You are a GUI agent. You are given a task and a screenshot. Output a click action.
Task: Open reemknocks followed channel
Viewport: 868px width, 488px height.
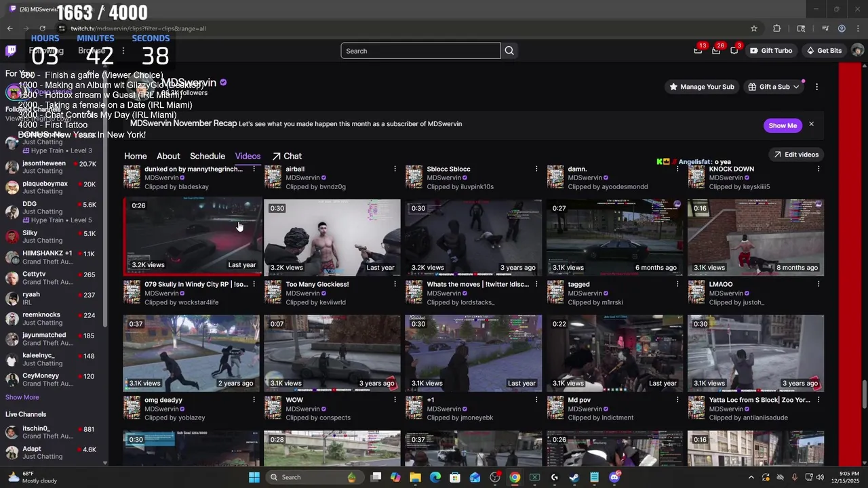tap(53, 319)
